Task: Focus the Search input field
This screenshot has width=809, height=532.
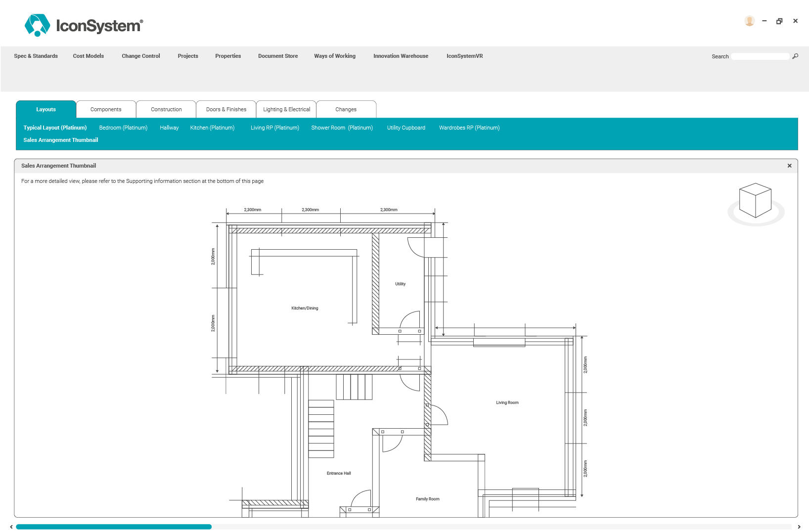Action: point(760,56)
